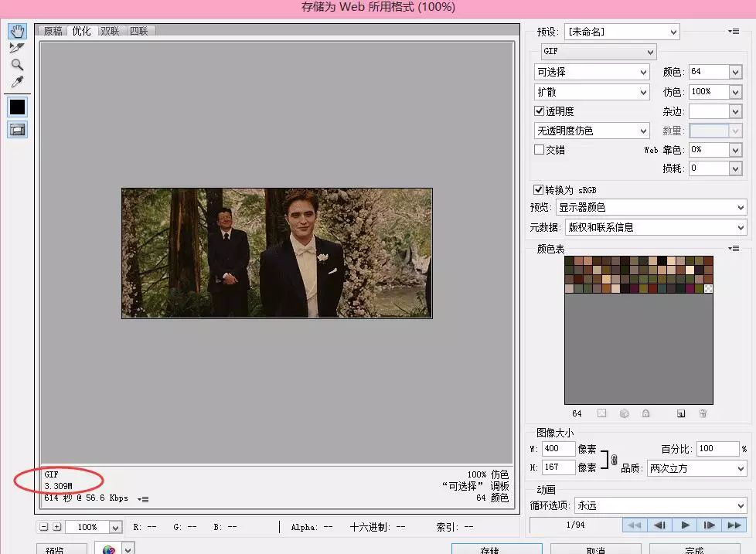Screen dimensions: 756x554
Task: Switch to the 原稿 tab
Action: (x=53, y=31)
